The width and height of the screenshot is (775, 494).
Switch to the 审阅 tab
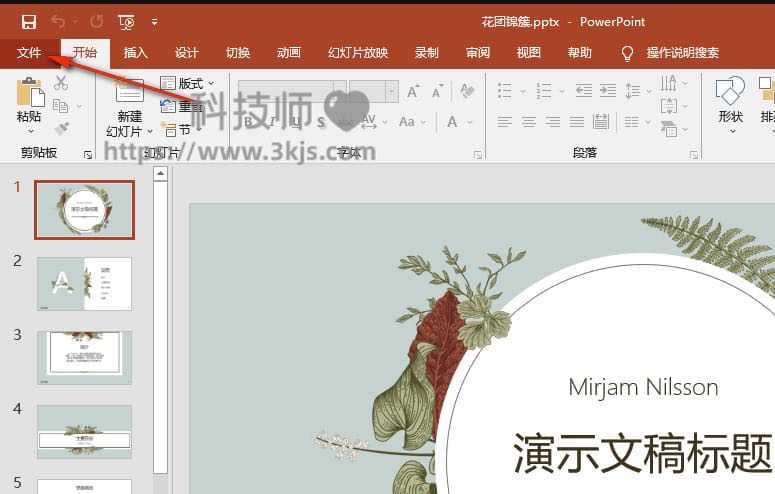pyautogui.click(x=477, y=53)
